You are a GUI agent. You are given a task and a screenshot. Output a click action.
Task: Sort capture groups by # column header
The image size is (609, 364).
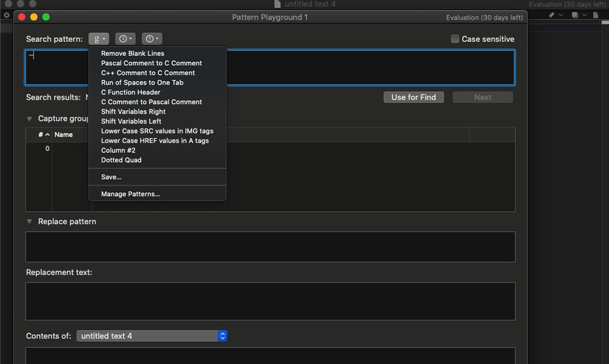(x=44, y=135)
